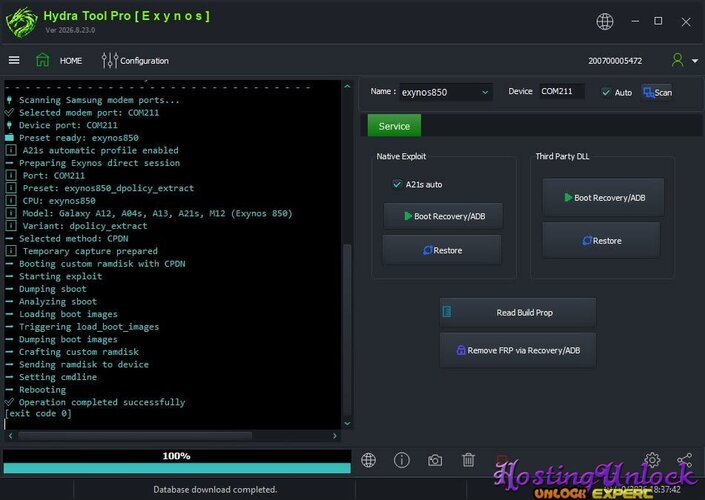Image resolution: width=705 pixels, height=500 pixels.
Task: Click the Scan button
Action: tap(657, 92)
